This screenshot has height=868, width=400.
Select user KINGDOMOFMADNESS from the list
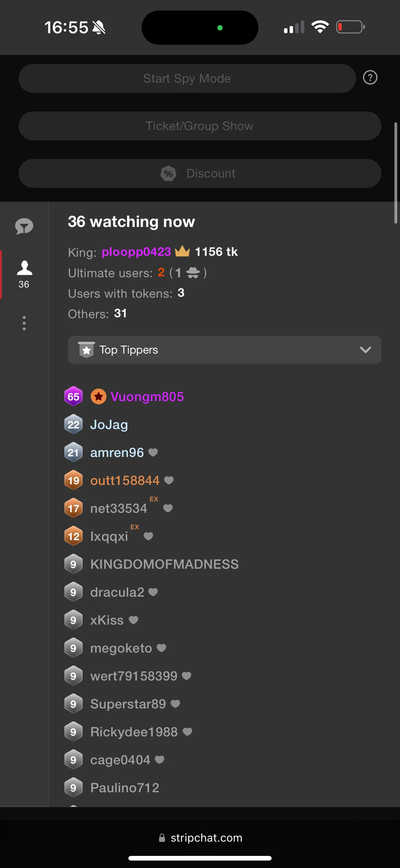(164, 564)
